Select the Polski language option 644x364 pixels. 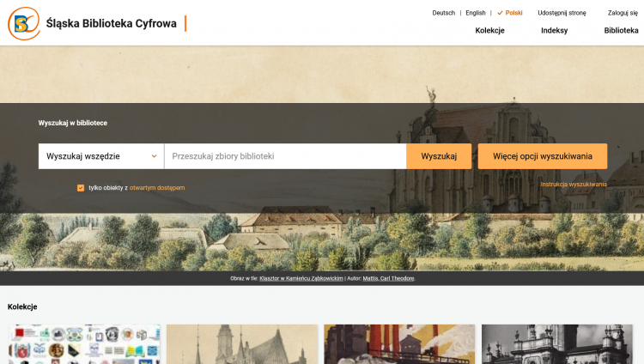tap(510, 13)
